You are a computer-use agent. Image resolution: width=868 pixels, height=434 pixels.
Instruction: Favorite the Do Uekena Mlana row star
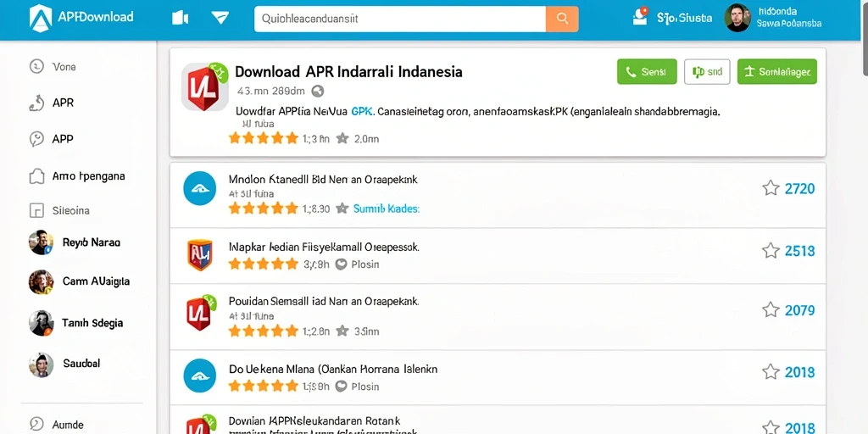click(771, 371)
